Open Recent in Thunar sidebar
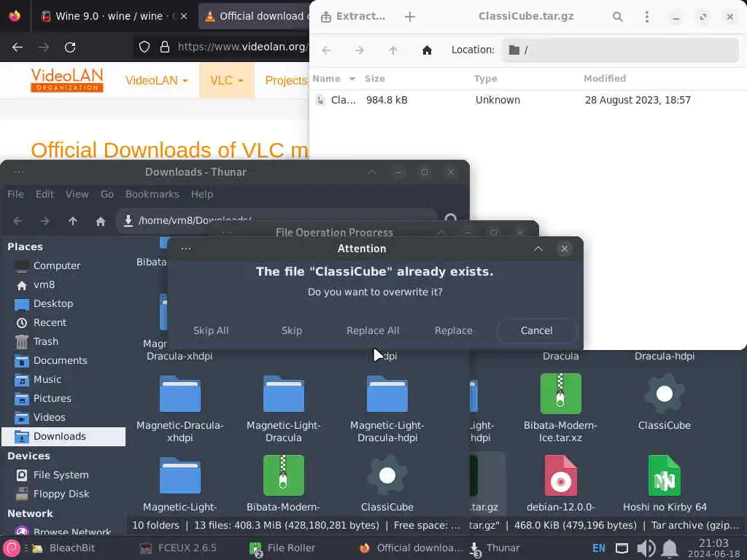 [x=63, y=323]
